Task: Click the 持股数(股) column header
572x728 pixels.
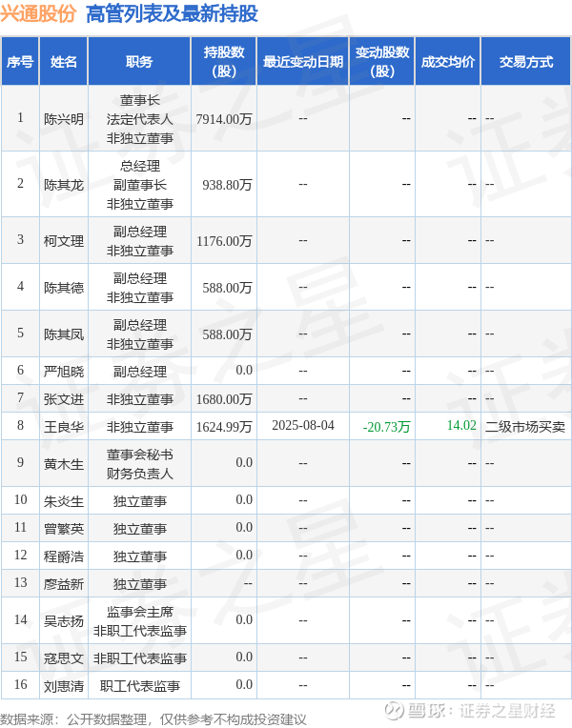Action: coord(223,61)
